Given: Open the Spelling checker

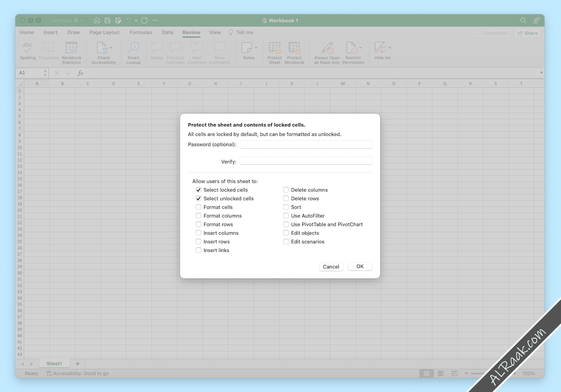Looking at the screenshot, I should click(x=28, y=51).
